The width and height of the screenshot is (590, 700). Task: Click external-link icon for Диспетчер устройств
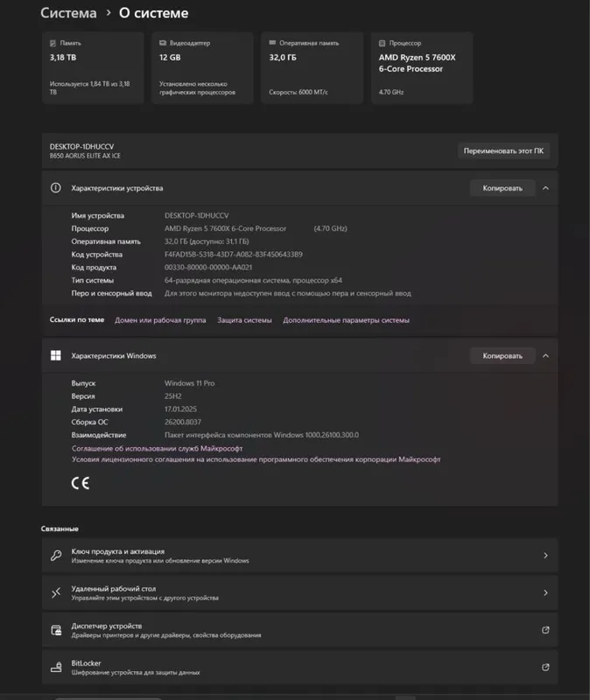(545, 630)
